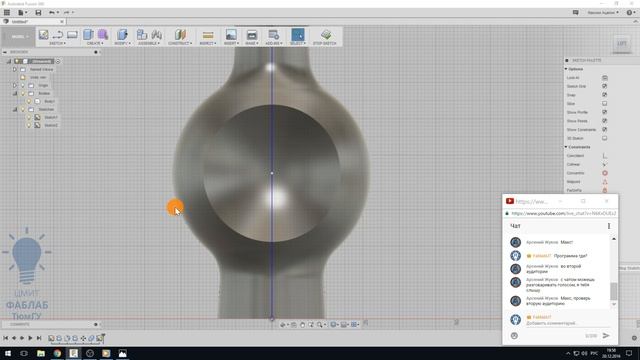Click the Line tool icon in Sketch group
The height and width of the screenshot is (360, 640).
pos(58,35)
